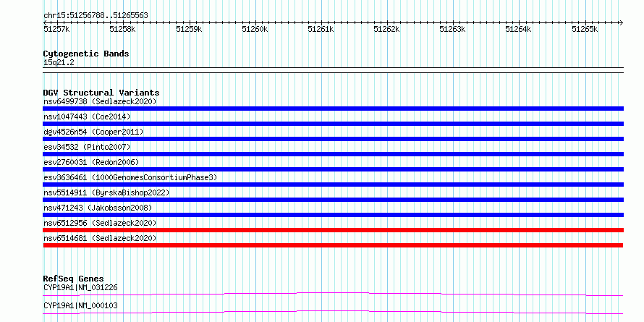Click the CYP19A1|NM_031226 gene label
644x322 pixels.
pos(80,287)
